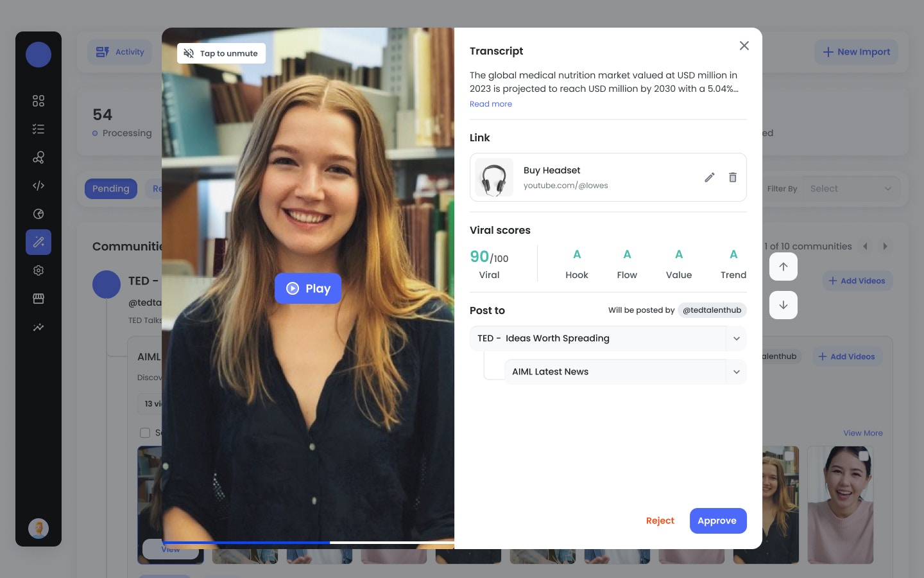This screenshot has height=578, width=924.
Task: Click the @tedtalenthub poster chip
Action: [712, 310]
